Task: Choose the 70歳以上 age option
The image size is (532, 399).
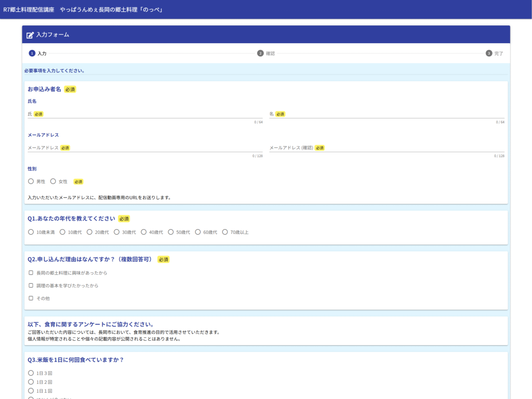Action: (225, 232)
